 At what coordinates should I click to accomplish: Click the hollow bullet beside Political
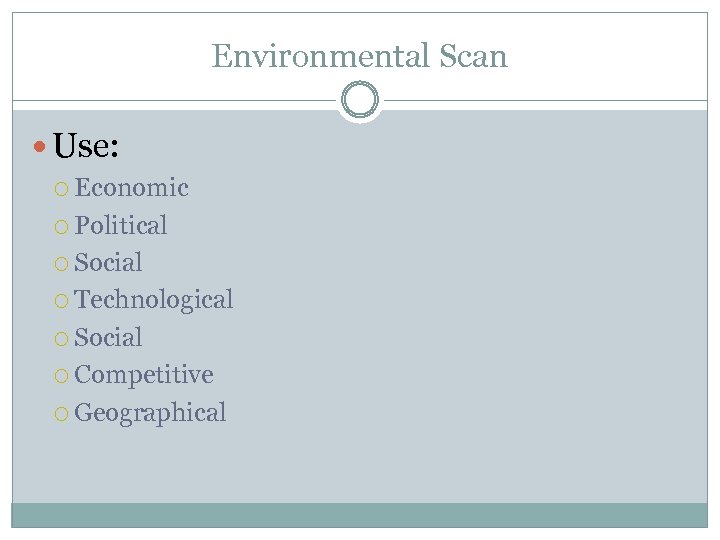[62, 226]
